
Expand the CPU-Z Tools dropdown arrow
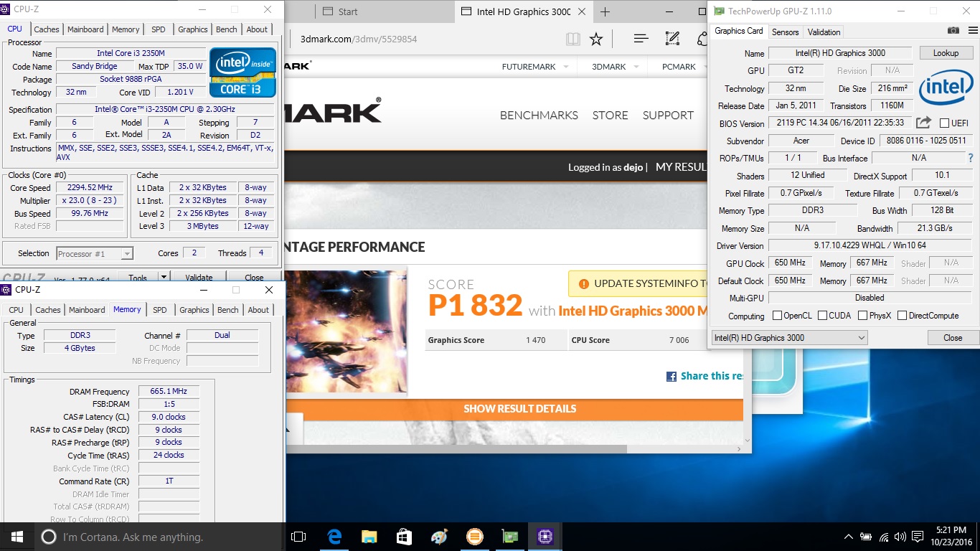pyautogui.click(x=164, y=277)
